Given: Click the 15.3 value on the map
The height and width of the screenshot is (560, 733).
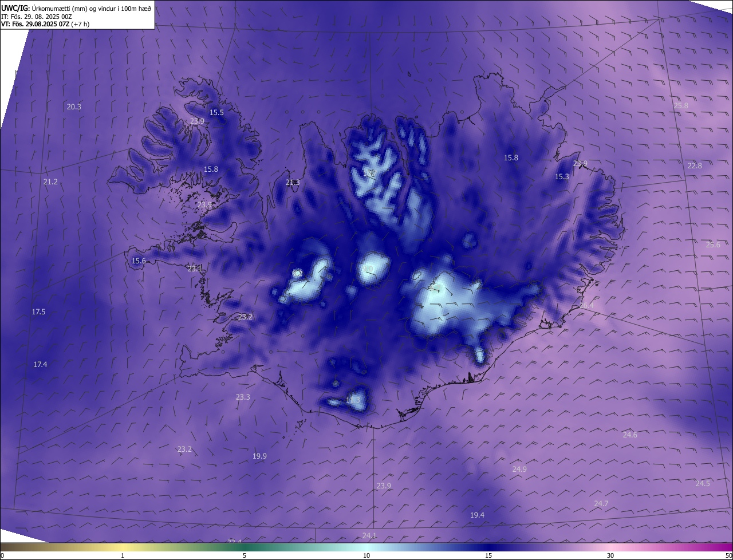Looking at the screenshot, I should [x=562, y=176].
